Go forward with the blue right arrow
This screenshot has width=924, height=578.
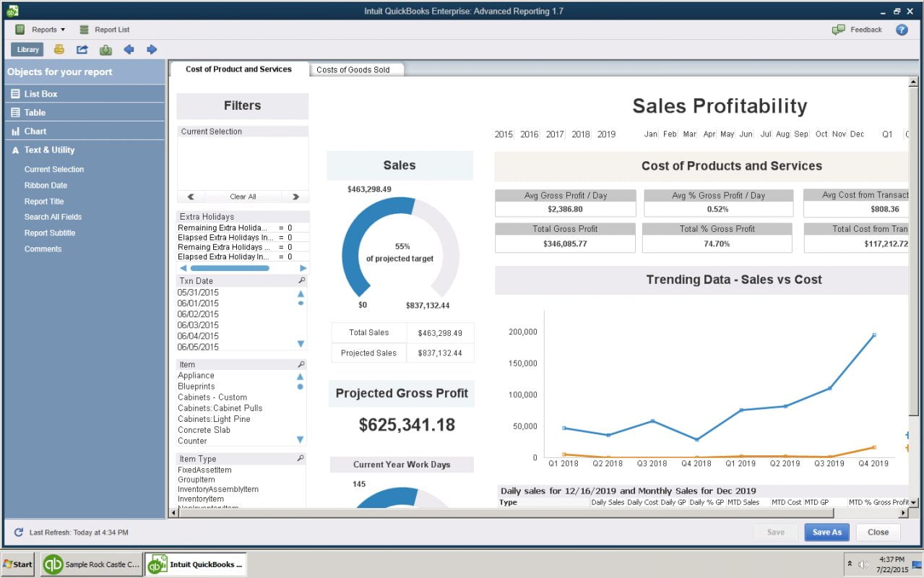click(152, 50)
